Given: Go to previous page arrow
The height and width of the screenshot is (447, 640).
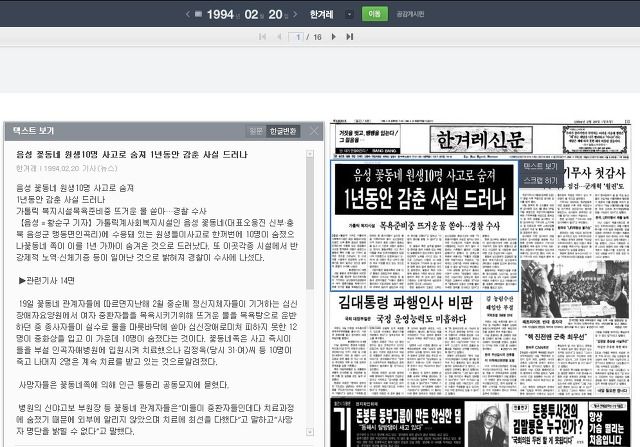Looking at the screenshot, I should tap(280, 37).
